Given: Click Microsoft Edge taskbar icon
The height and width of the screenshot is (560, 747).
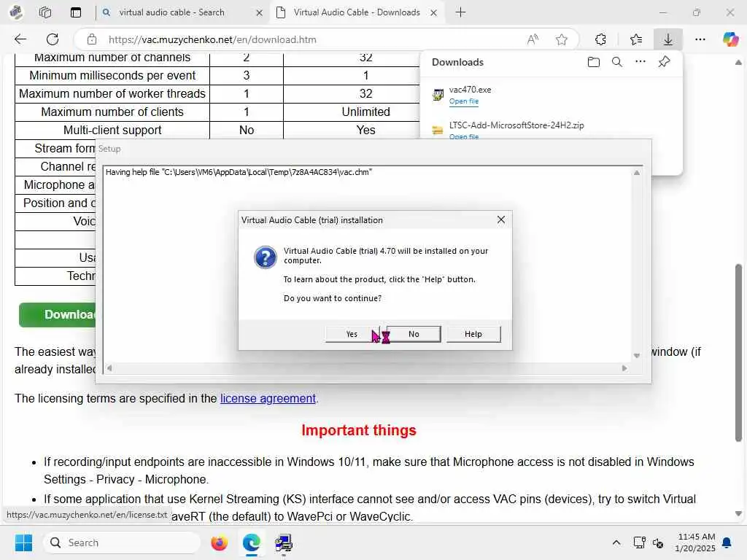Looking at the screenshot, I should coord(251,542).
